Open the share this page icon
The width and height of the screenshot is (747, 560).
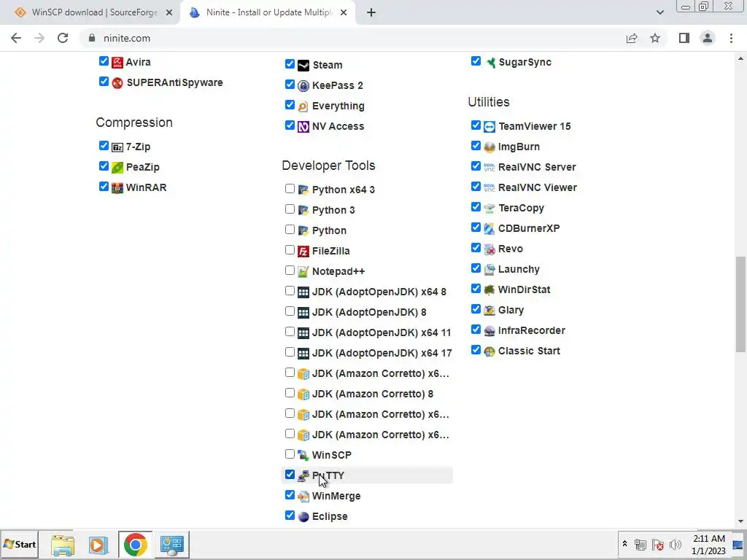coord(632,38)
